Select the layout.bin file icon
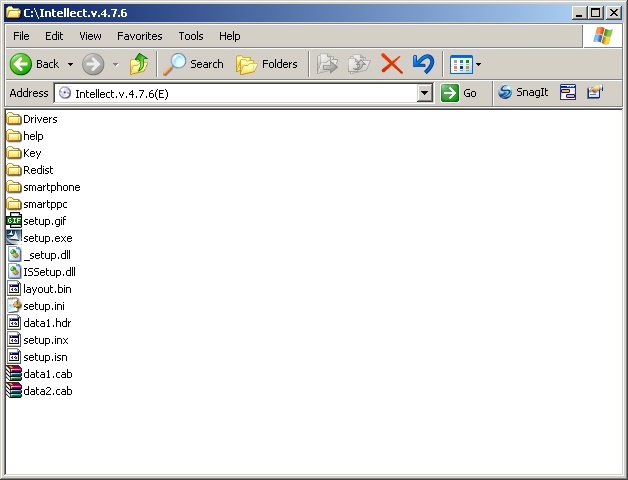 [14, 289]
